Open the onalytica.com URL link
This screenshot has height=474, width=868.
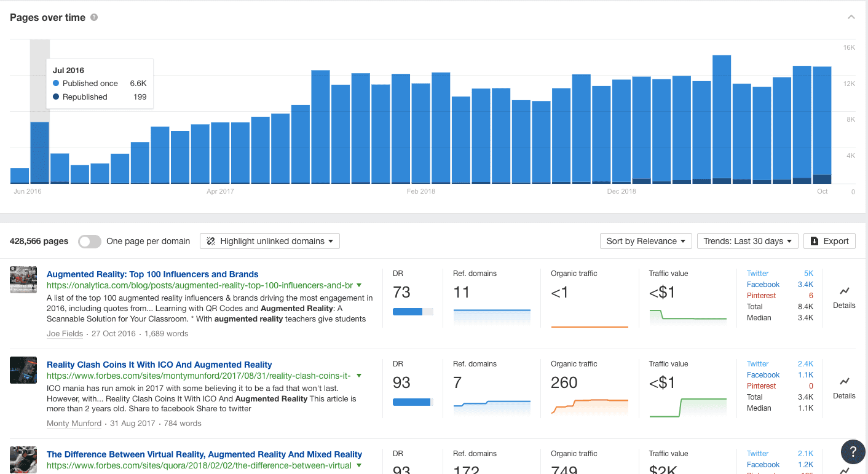point(200,285)
